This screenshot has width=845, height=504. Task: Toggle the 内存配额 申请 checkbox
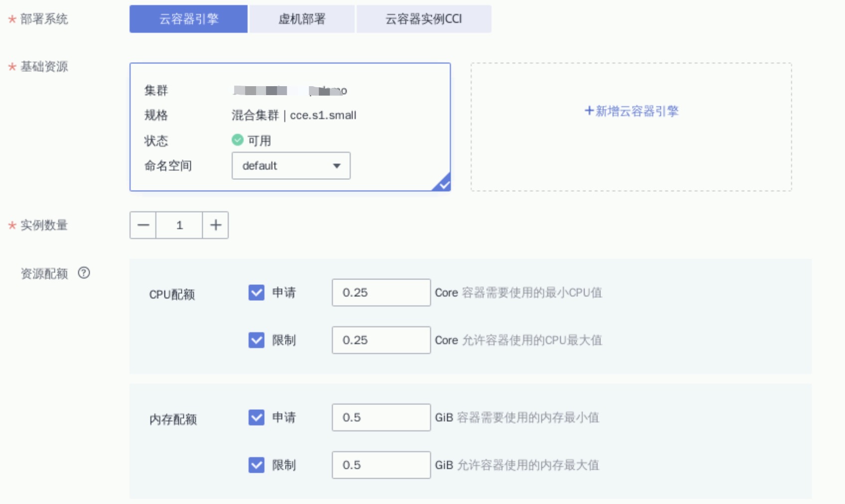point(257,417)
